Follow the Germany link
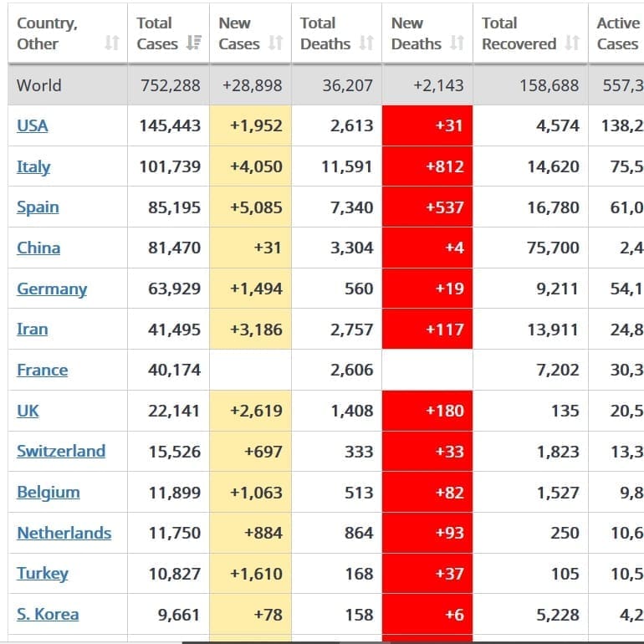This screenshot has height=644, width=644. [52, 289]
